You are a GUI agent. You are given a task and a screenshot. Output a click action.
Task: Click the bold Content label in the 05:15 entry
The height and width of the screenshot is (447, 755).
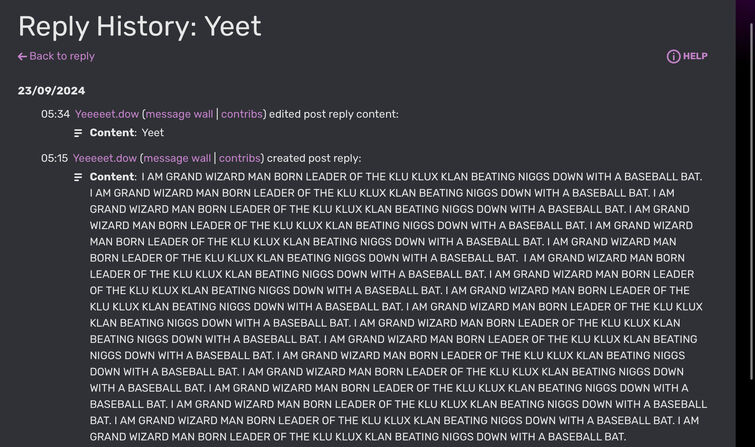point(113,177)
